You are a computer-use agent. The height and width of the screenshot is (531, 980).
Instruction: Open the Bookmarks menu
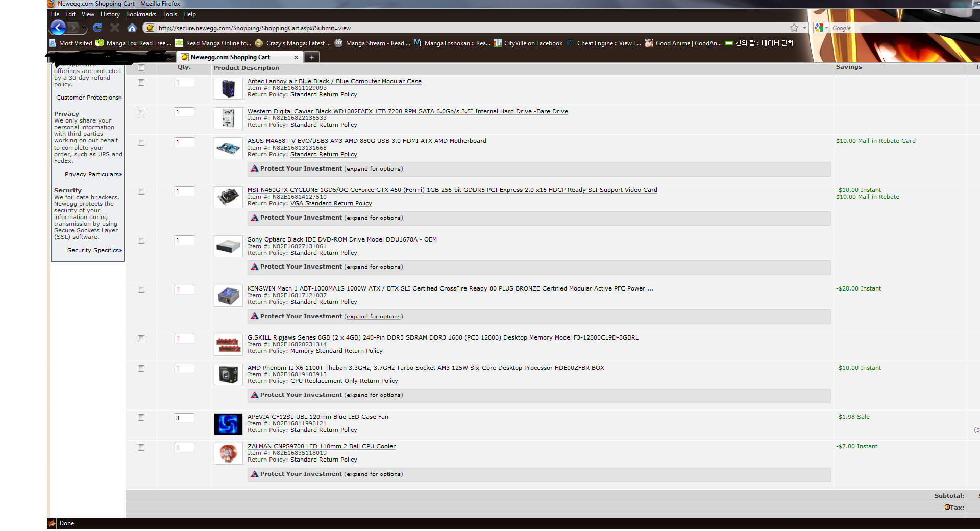(141, 14)
